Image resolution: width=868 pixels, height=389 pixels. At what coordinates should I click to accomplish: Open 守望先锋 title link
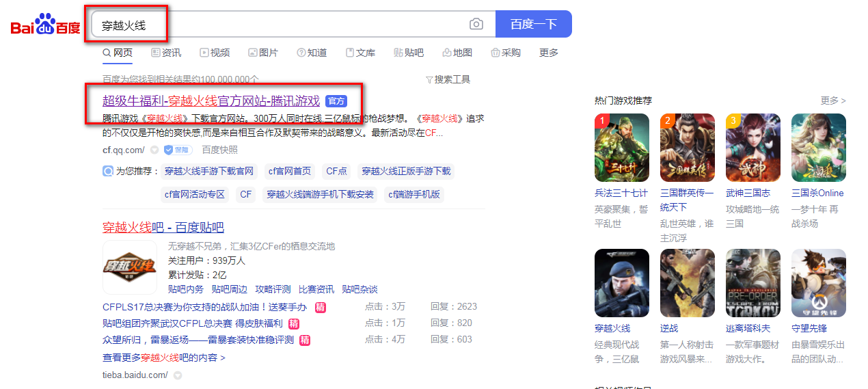tap(809, 328)
